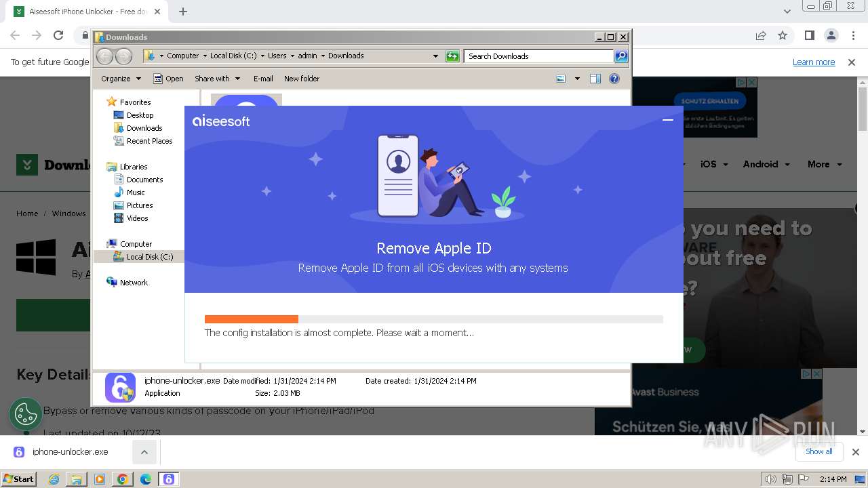Refresh the Downloads folder view
Viewport: 868px width, 488px height.
452,56
